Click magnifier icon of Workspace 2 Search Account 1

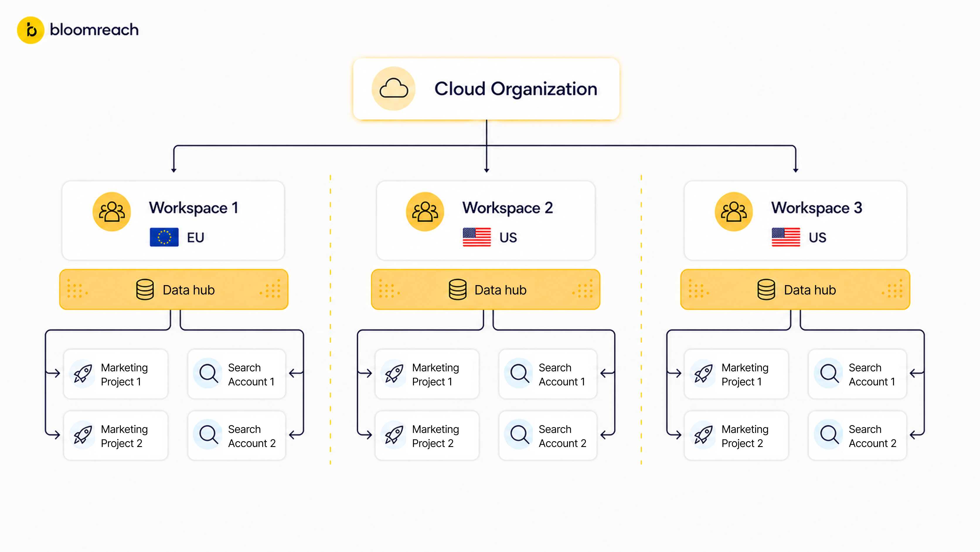tap(519, 373)
